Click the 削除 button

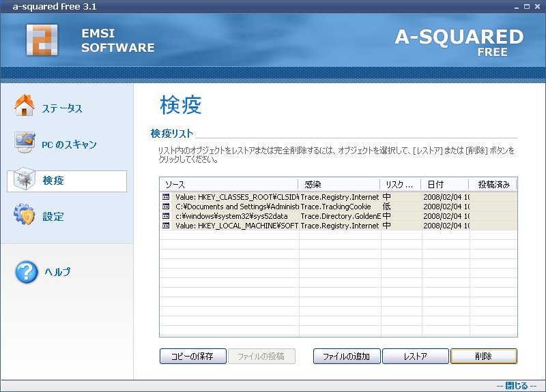[484, 356]
